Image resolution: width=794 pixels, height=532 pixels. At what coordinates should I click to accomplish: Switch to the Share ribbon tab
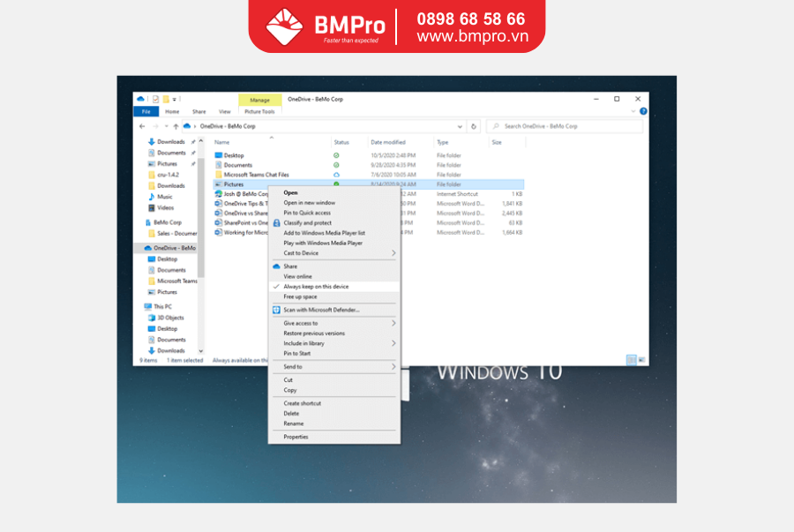[199, 111]
